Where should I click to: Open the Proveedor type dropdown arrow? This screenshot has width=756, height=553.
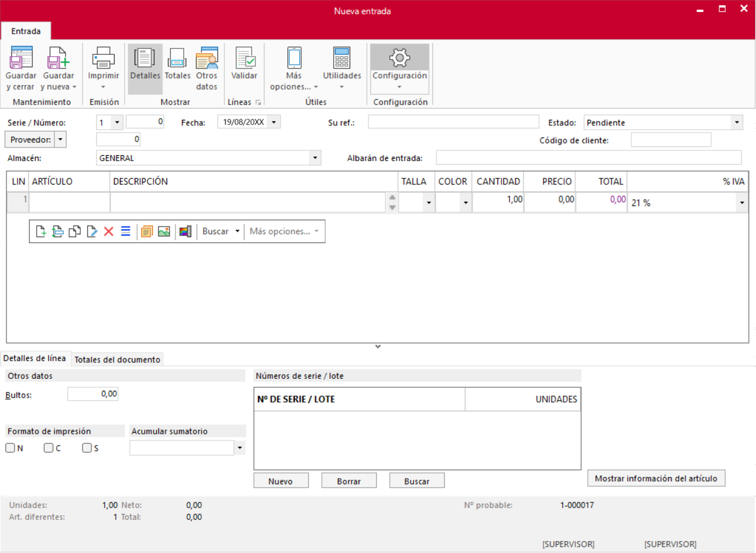60,139
